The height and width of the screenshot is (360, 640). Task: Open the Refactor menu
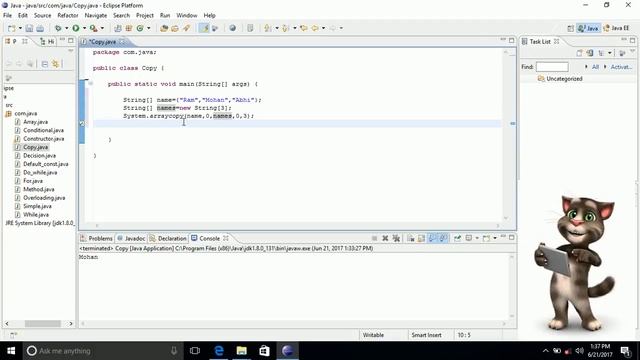click(x=68, y=16)
